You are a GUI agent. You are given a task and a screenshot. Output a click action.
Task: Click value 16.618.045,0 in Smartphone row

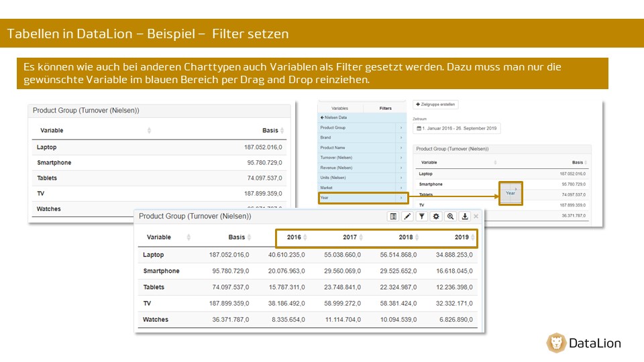coord(454,271)
